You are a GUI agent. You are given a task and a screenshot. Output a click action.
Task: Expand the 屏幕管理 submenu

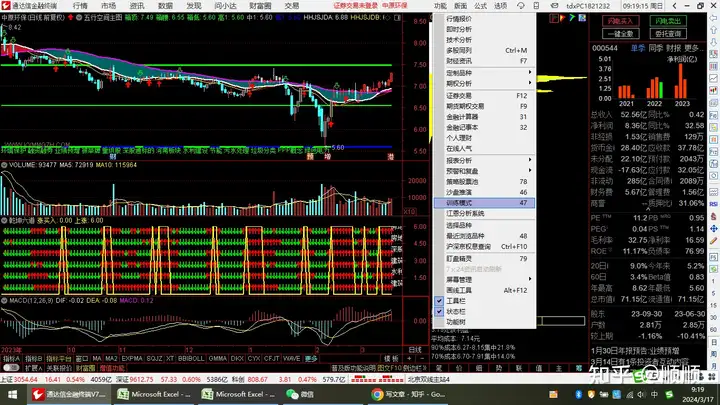(484, 279)
